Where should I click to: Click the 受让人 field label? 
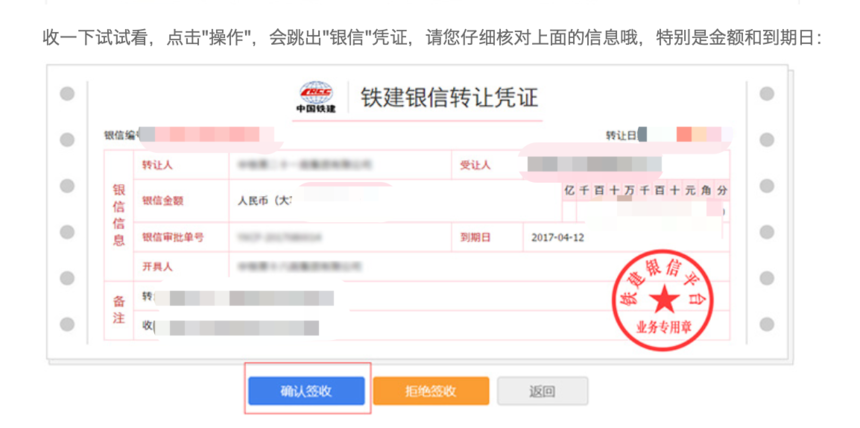[475, 165]
